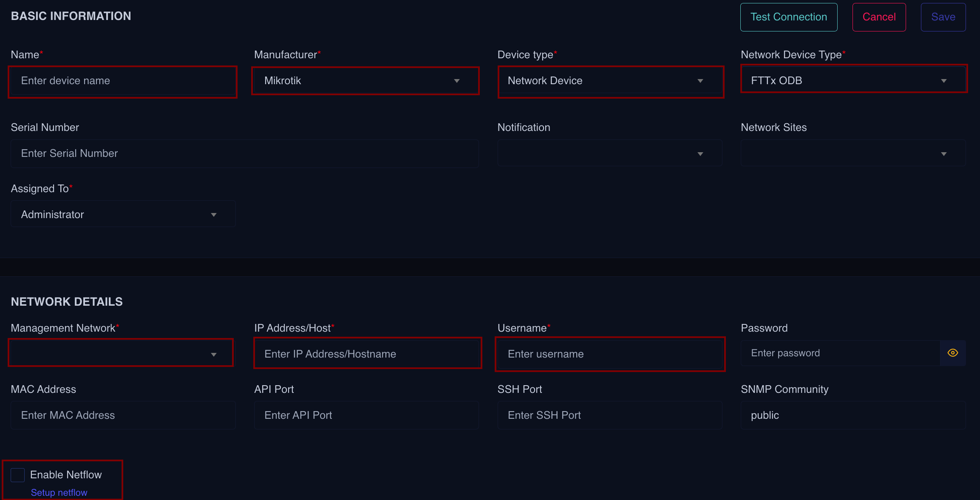
Task: Toggle password visibility eye icon
Action: 952,353
